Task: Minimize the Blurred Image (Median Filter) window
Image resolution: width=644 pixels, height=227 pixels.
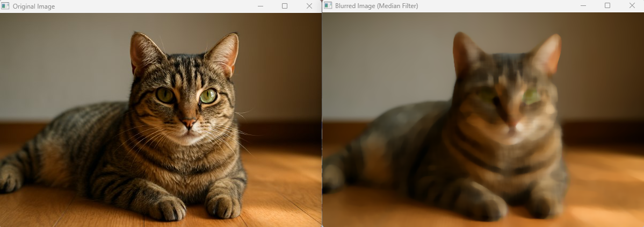Action: click(x=583, y=6)
